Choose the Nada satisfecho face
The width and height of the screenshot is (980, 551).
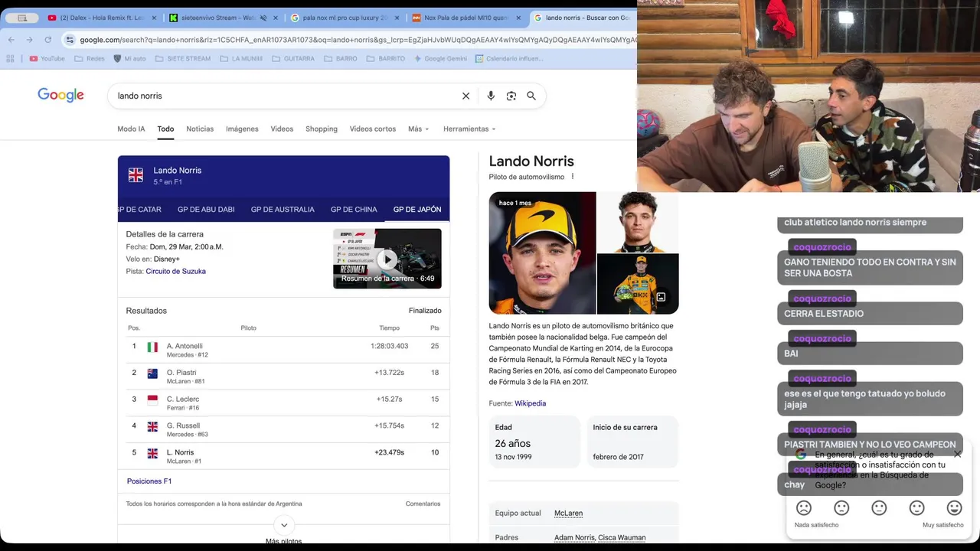coord(804,508)
